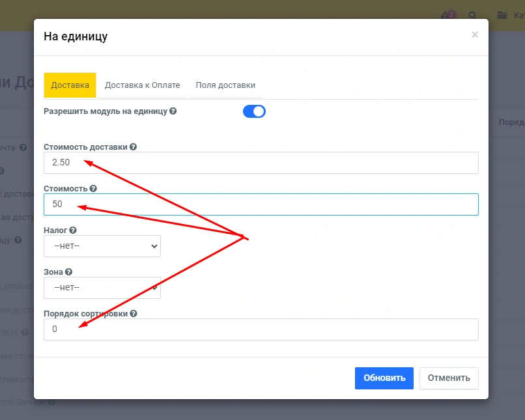525x420 pixels.
Task: Click into the "Стоимость" field containing 50
Action: point(261,204)
